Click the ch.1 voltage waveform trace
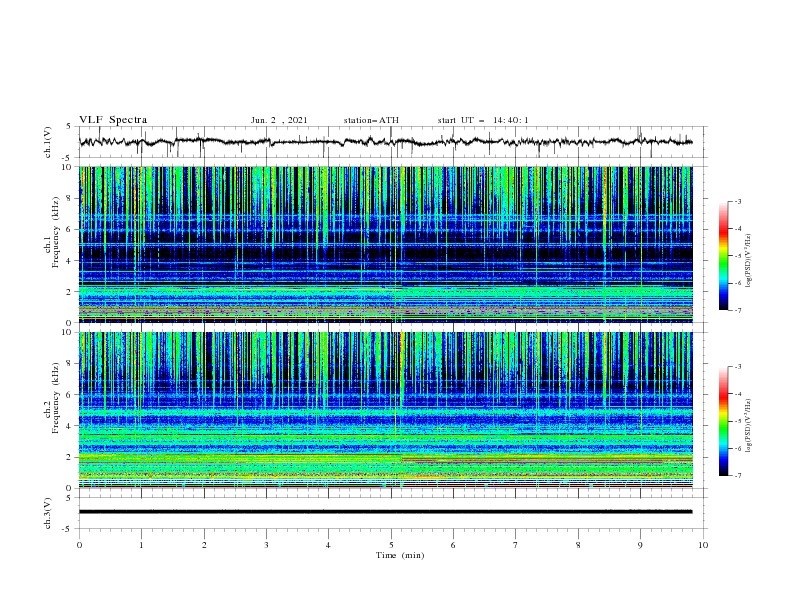The height and width of the screenshot is (612, 792). pyautogui.click(x=385, y=142)
